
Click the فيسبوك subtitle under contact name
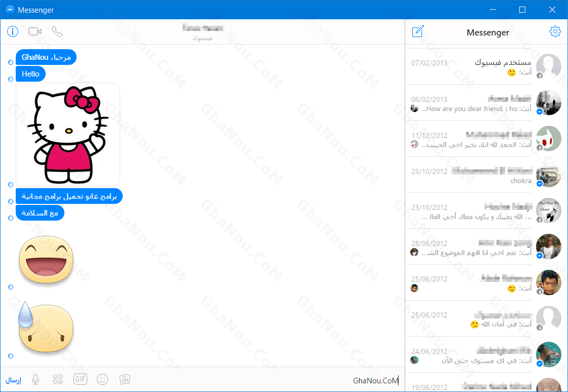coord(202,38)
